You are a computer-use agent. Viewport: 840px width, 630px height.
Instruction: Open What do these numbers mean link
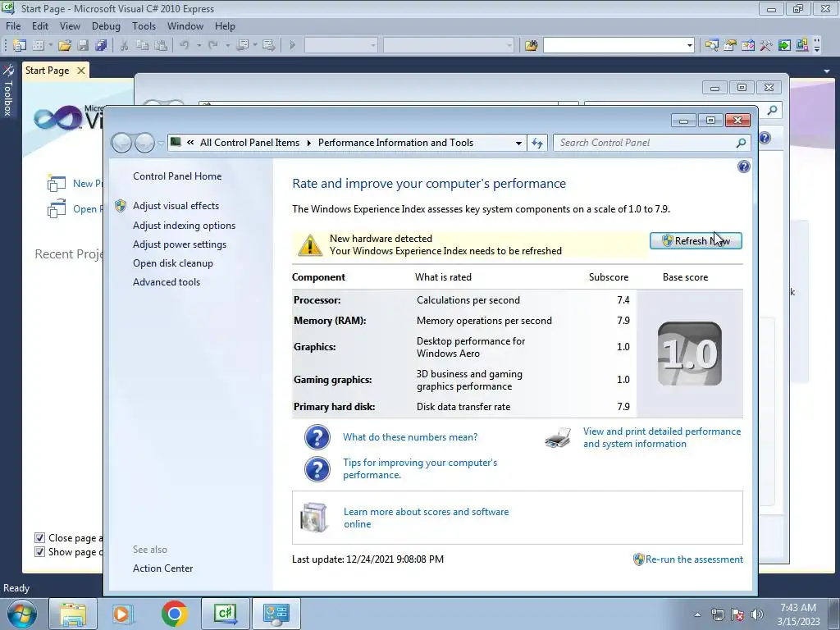point(410,437)
